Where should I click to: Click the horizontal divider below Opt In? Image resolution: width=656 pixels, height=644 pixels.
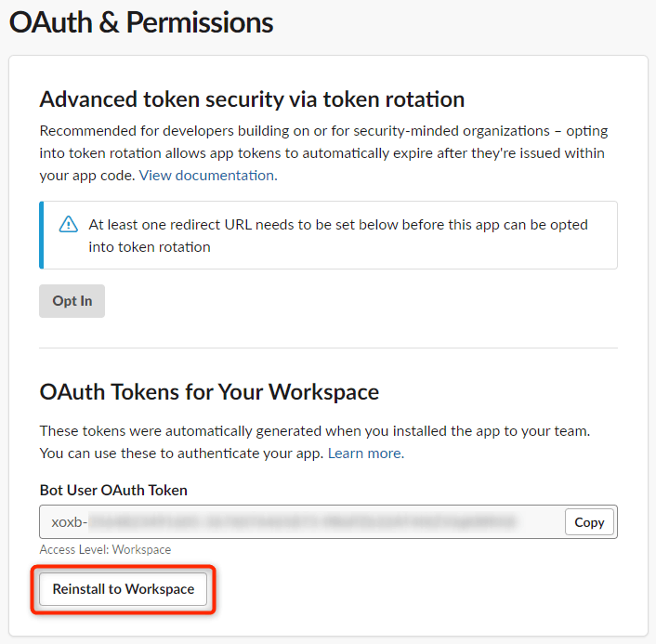(328, 348)
